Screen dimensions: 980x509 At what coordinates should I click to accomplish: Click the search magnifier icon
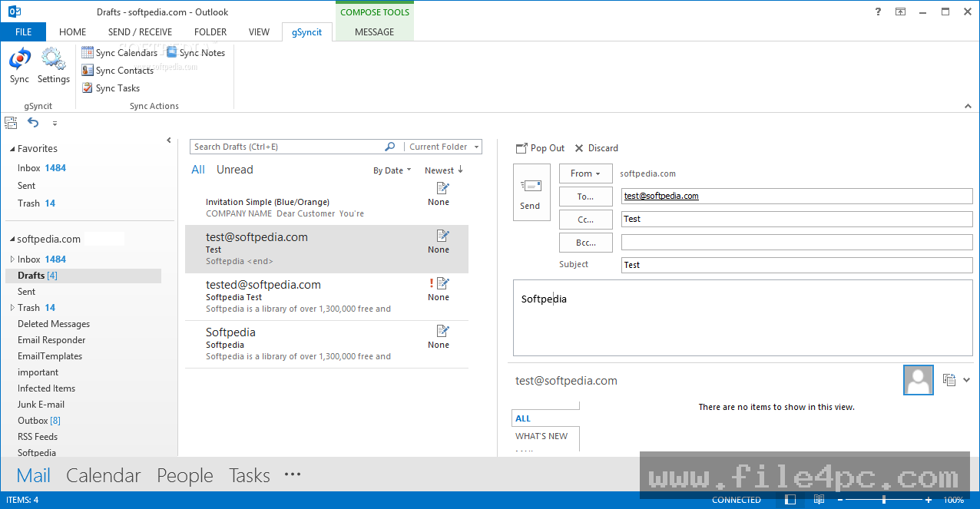tap(390, 147)
